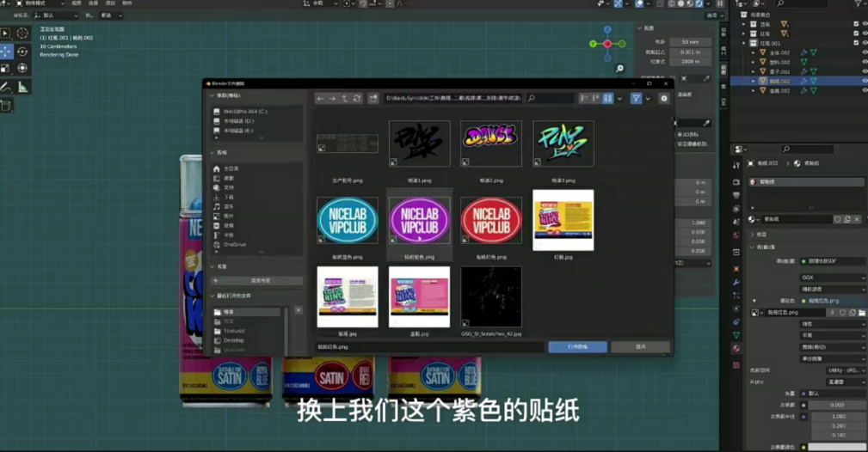This screenshot has width=868, height=452.
Task: Create new folder in file browser
Action: click(x=373, y=99)
